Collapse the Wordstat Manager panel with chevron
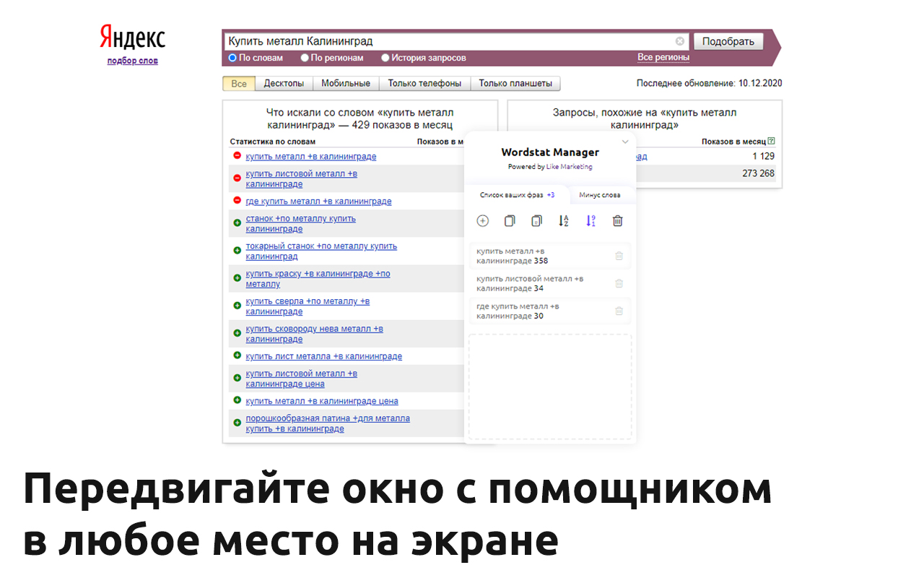 tap(625, 142)
